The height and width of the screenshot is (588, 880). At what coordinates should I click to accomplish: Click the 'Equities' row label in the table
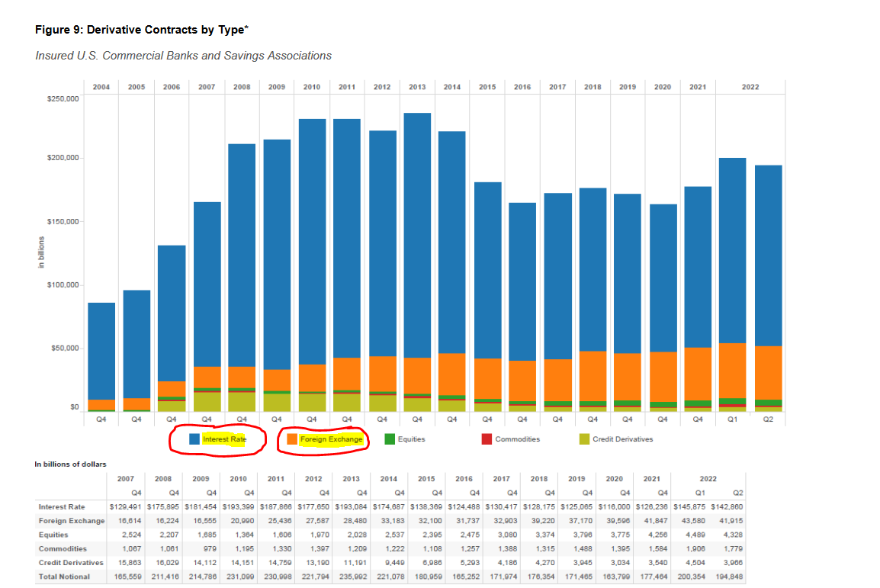53,535
